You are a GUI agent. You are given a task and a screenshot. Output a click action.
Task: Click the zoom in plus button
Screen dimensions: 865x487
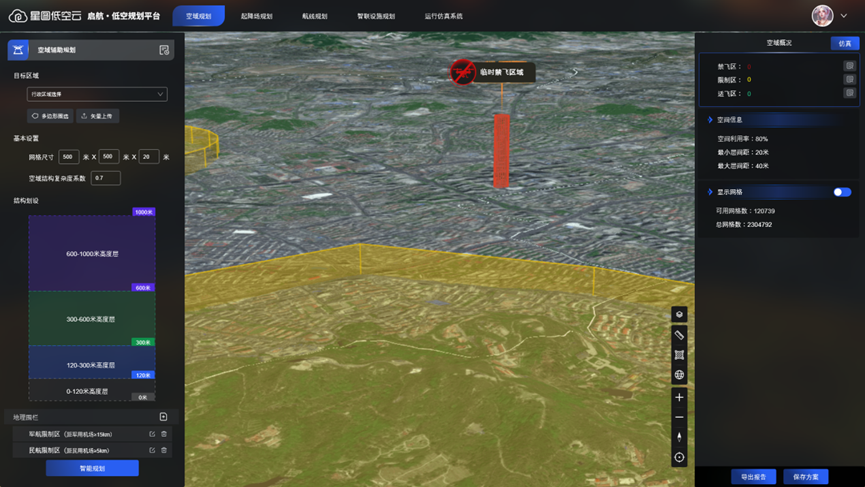click(679, 397)
